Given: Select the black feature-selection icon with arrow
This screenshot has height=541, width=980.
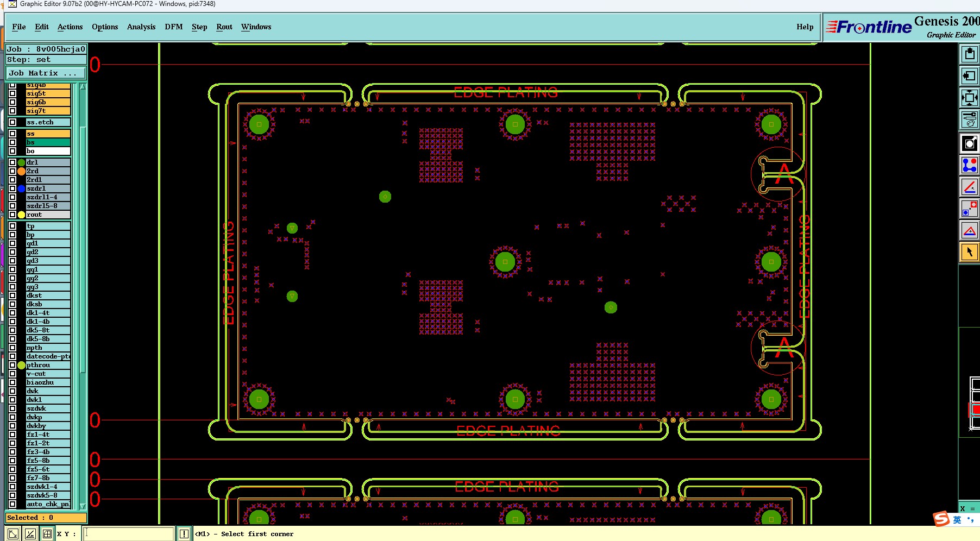Looking at the screenshot, I should click(x=969, y=143).
